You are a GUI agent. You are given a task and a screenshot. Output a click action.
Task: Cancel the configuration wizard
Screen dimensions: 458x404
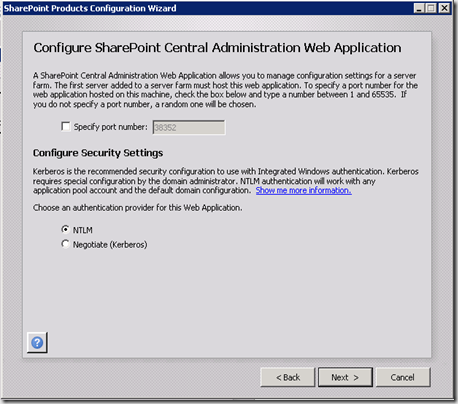tap(403, 377)
